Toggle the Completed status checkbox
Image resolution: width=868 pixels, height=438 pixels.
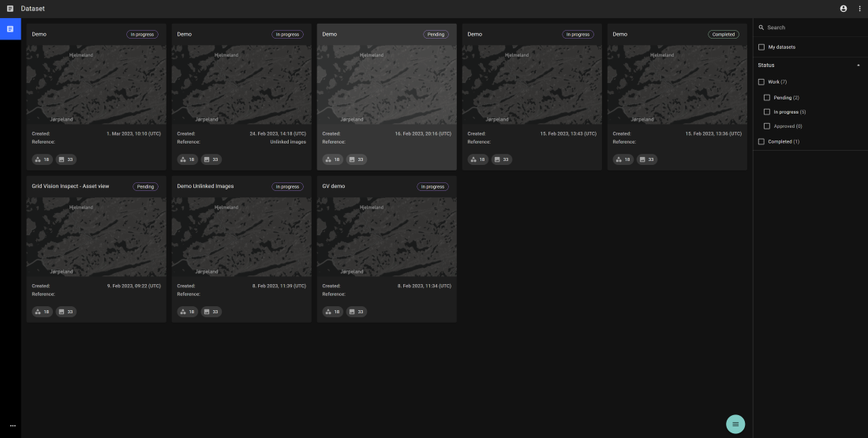click(x=761, y=141)
